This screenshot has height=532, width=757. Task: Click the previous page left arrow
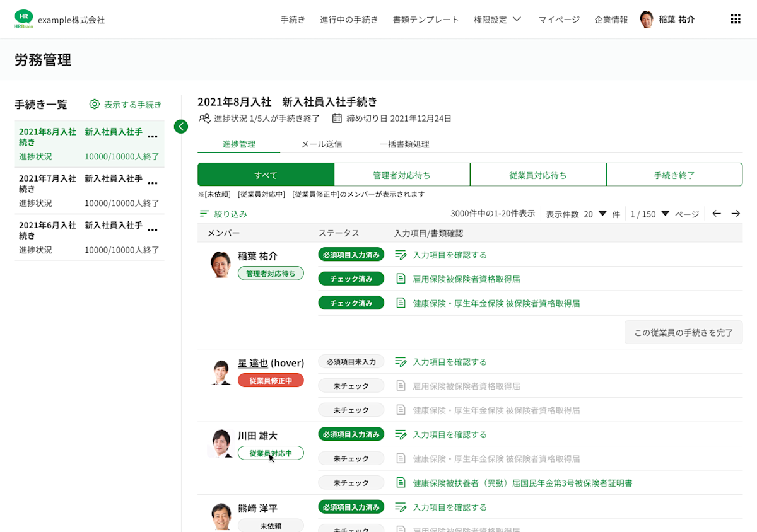pos(716,214)
